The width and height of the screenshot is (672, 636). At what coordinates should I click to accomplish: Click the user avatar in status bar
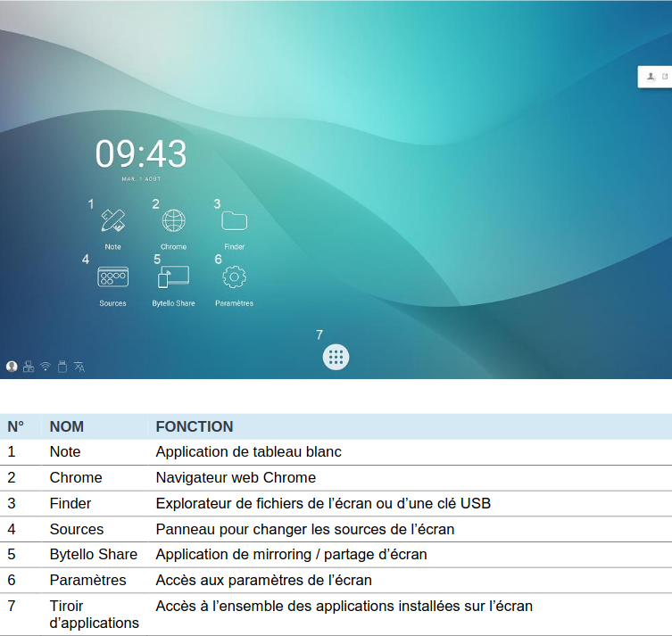(12, 366)
